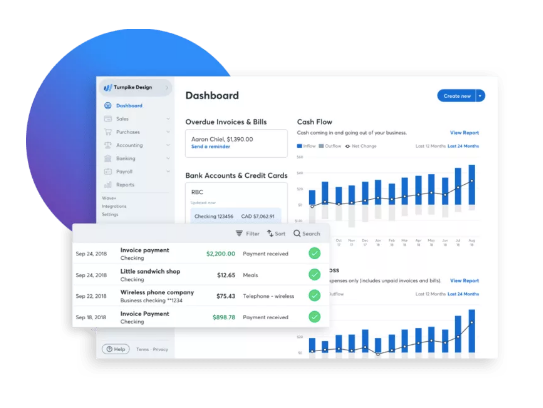Click the Create new button

pos(457,96)
